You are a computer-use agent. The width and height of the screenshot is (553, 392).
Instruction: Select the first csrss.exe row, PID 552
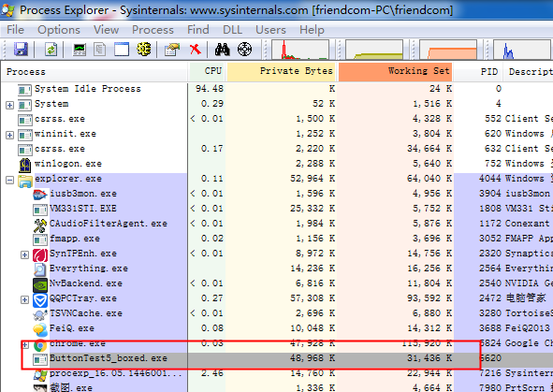click(x=276, y=119)
